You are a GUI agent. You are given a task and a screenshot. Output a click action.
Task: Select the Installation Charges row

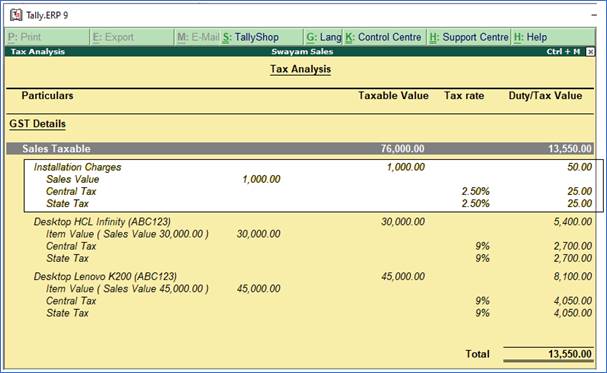tap(313, 167)
